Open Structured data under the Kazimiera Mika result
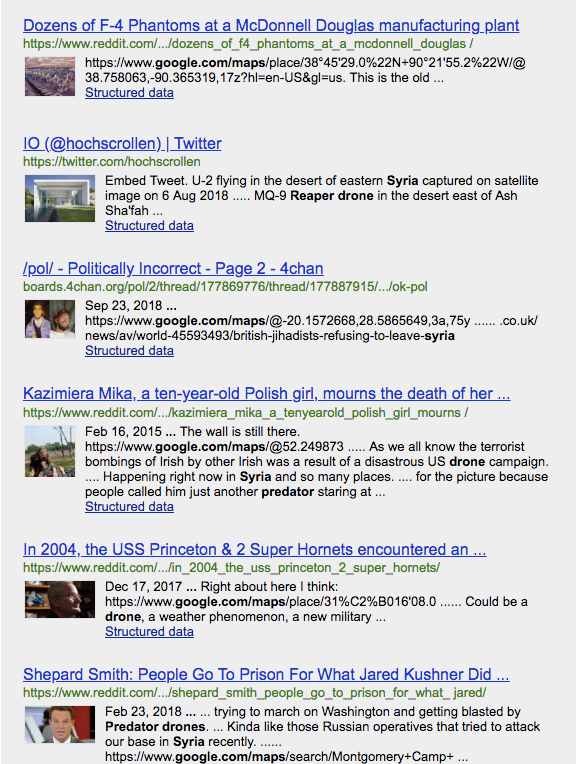576x764 pixels. [x=129, y=507]
